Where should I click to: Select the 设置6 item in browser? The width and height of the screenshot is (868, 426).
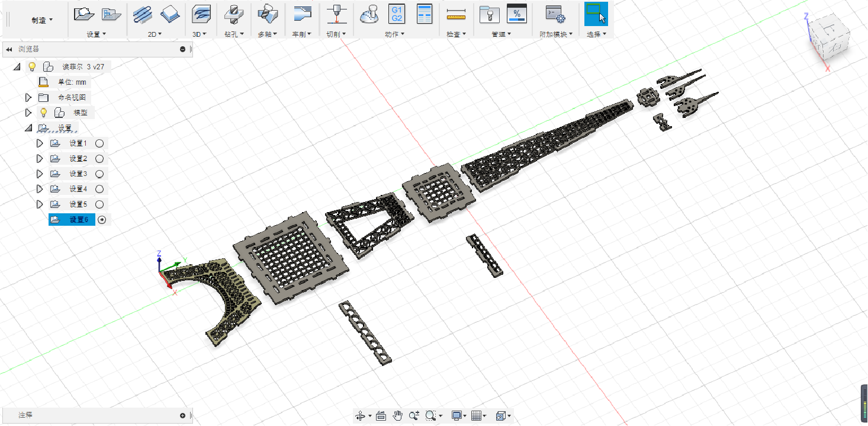78,220
